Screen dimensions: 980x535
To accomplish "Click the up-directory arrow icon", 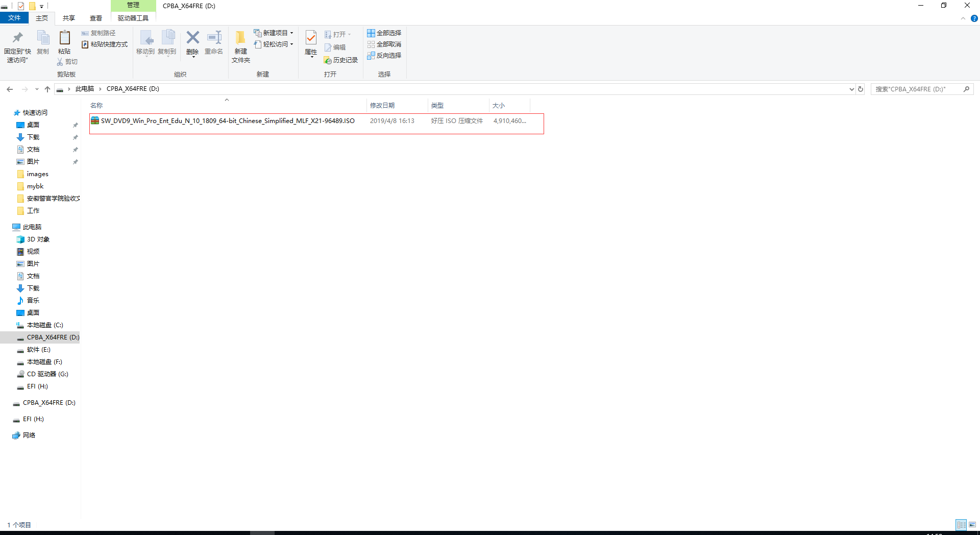I will pos(47,89).
